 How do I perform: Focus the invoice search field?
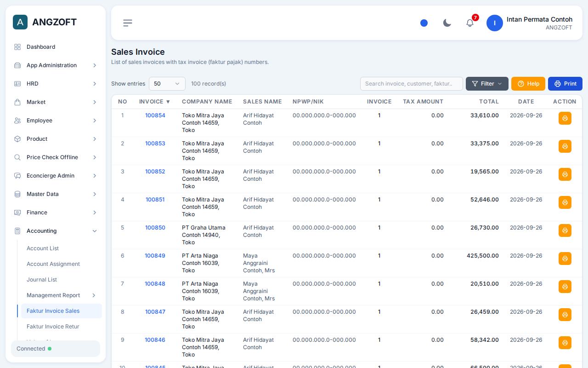point(412,84)
